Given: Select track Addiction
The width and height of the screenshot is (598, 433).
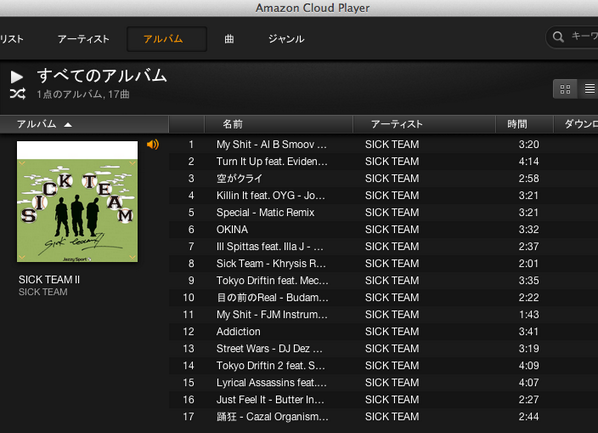Looking at the screenshot, I should pos(238,332).
